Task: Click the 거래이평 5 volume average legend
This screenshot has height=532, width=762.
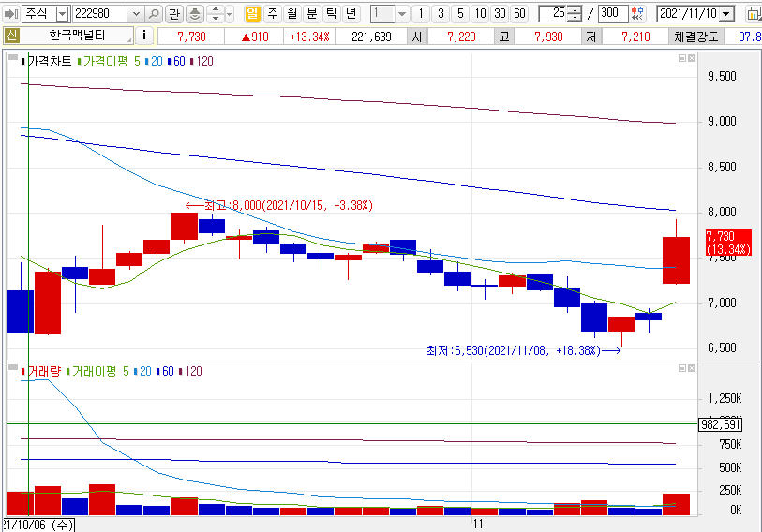Action: (x=97, y=371)
